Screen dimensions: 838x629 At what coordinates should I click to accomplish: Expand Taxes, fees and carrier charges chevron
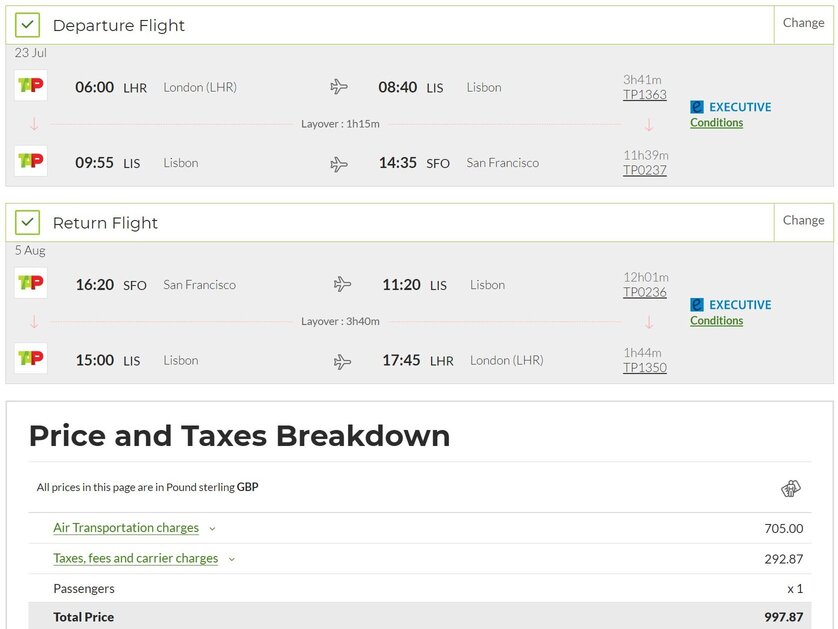coord(232,559)
